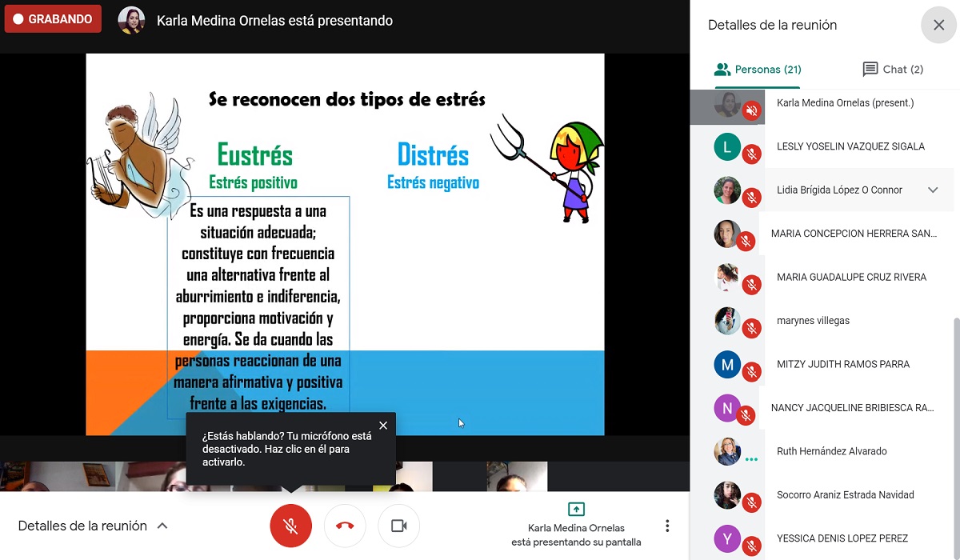
Task: Unmute your microphone with the red mic button
Action: pyautogui.click(x=290, y=526)
